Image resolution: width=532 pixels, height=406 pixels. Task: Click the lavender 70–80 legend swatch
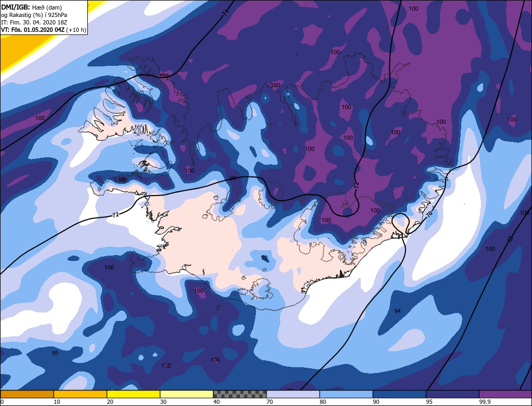click(293, 394)
